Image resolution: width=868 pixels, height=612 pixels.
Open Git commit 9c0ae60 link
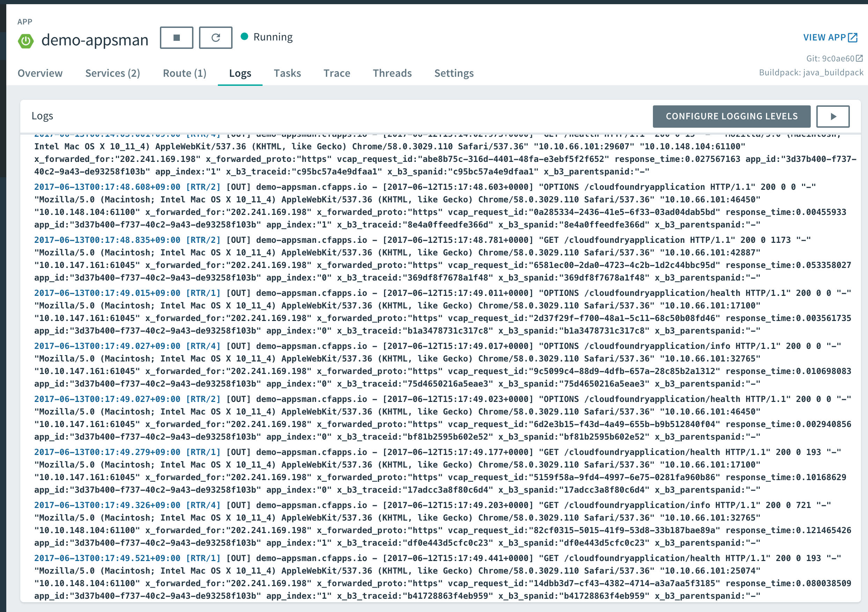[x=830, y=59]
